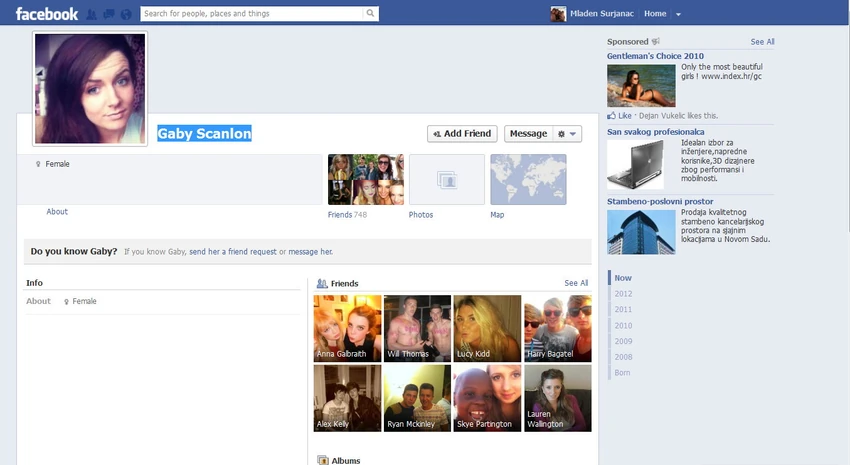
Task: Open the account dropdown arrow beside Home
Action: pos(678,14)
